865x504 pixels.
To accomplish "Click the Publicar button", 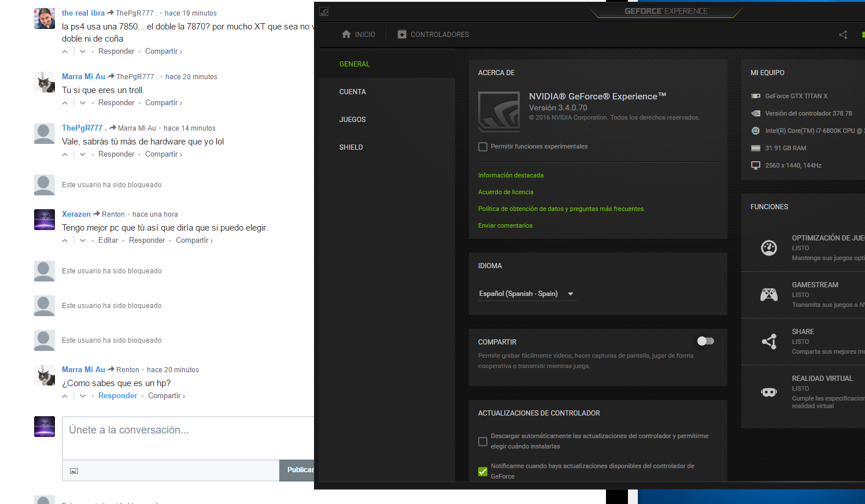I will (x=297, y=470).
